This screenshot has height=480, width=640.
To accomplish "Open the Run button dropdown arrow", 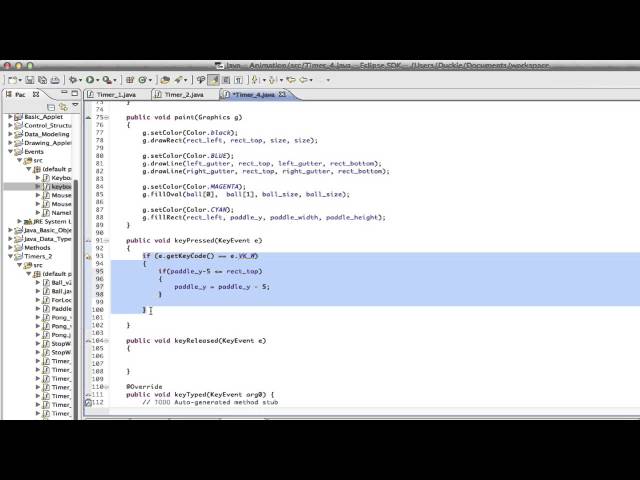I will pyautogui.click(x=98, y=80).
